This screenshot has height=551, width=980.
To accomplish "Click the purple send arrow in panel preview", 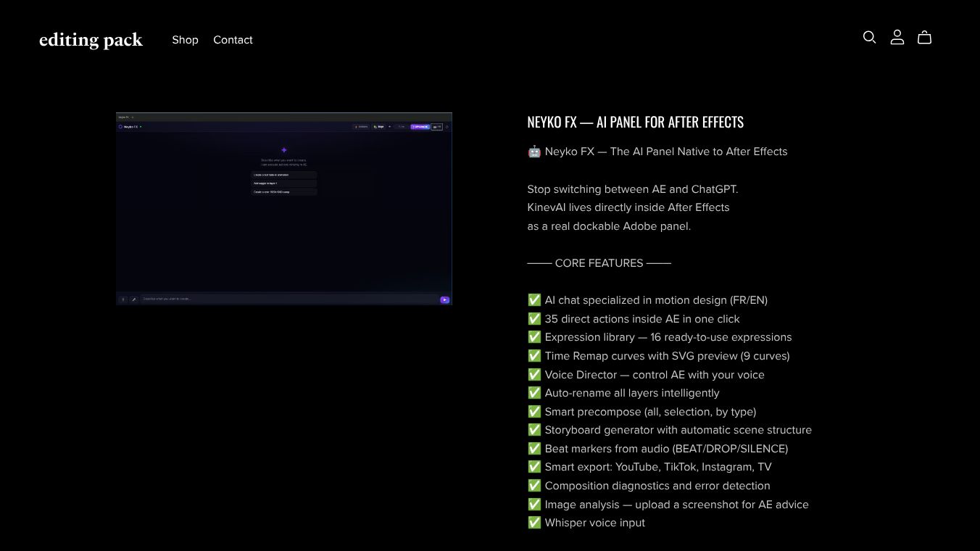I will tap(444, 299).
